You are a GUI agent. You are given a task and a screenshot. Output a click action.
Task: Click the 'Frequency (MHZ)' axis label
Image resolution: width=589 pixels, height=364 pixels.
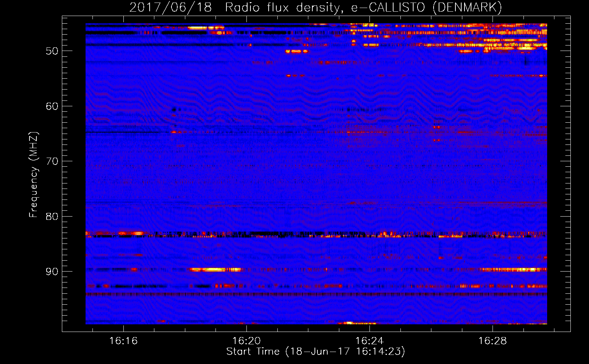[33, 175]
